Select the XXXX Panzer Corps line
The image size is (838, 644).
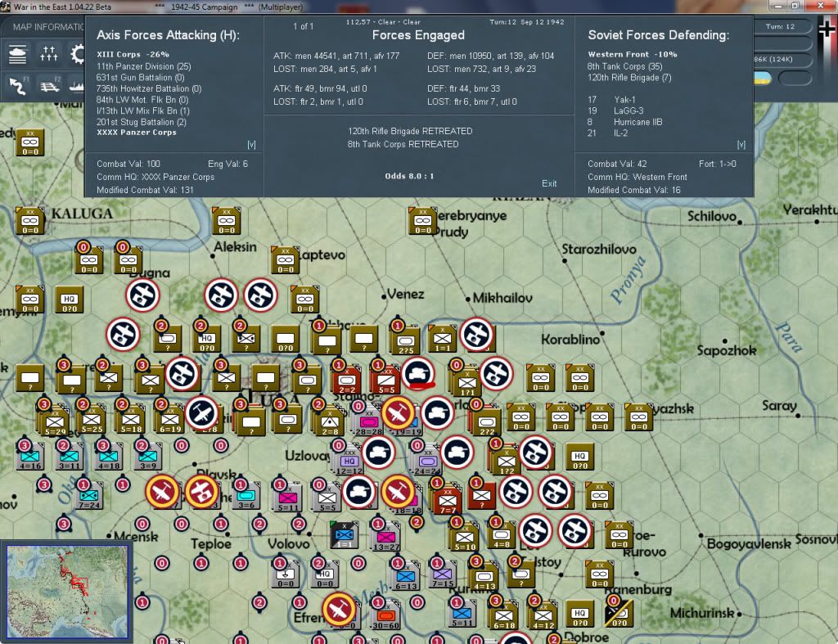pos(137,132)
